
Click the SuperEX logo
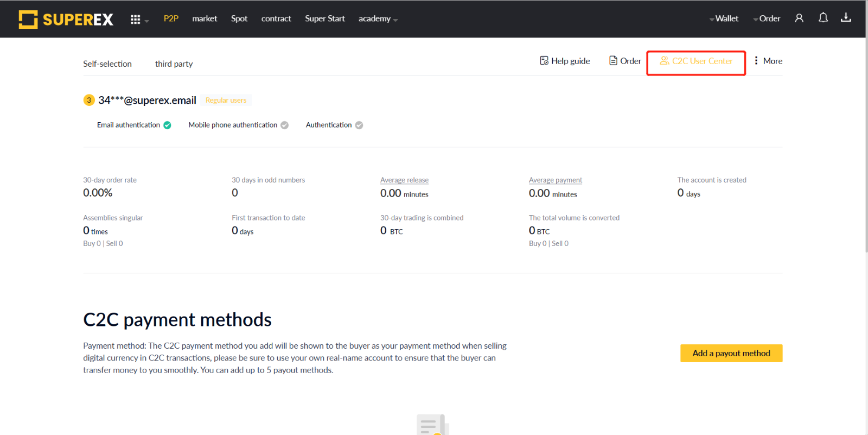pos(66,19)
